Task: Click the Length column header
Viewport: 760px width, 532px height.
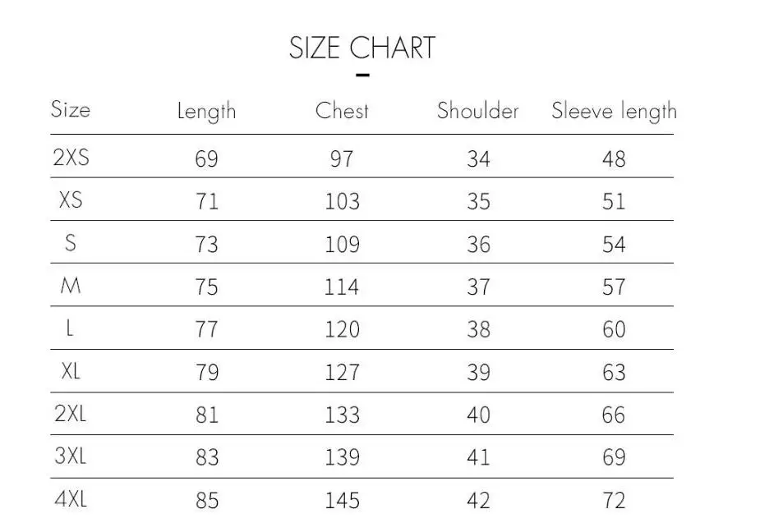Action: click(x=206, y=112)
